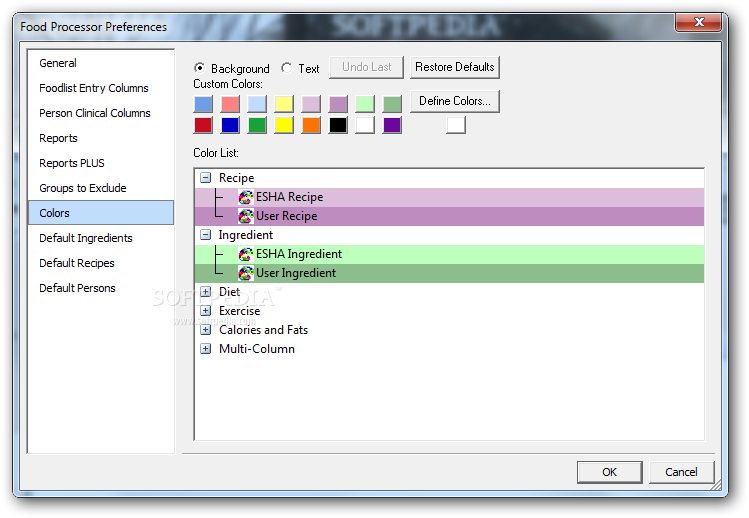Image resolution: width=749 pixels, height=518 pixels.
Task: Pick the sage green custom color
Action: pyautogui.click(x=392, y=104)
